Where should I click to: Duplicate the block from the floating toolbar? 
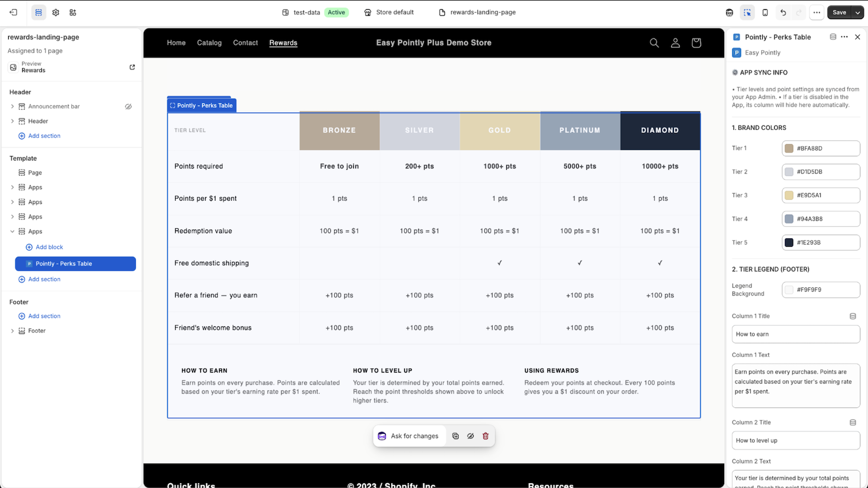coord(456,436)
